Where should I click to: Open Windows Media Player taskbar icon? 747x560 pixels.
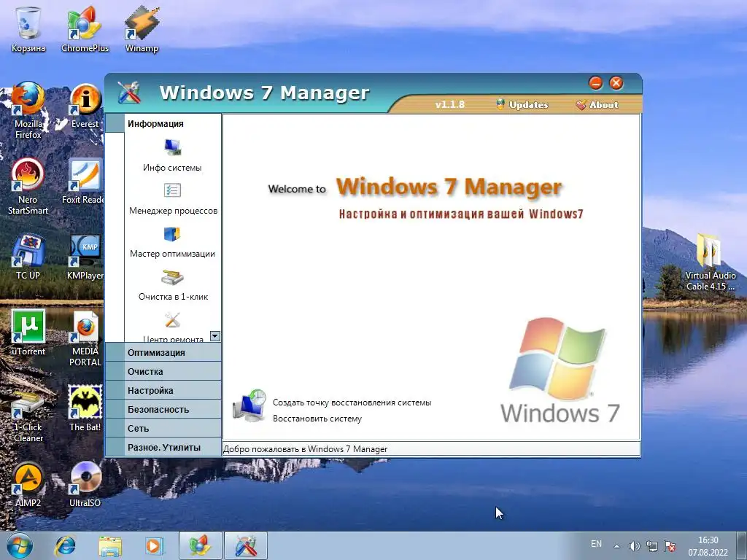pyautogui.click(x=155, y=546)
